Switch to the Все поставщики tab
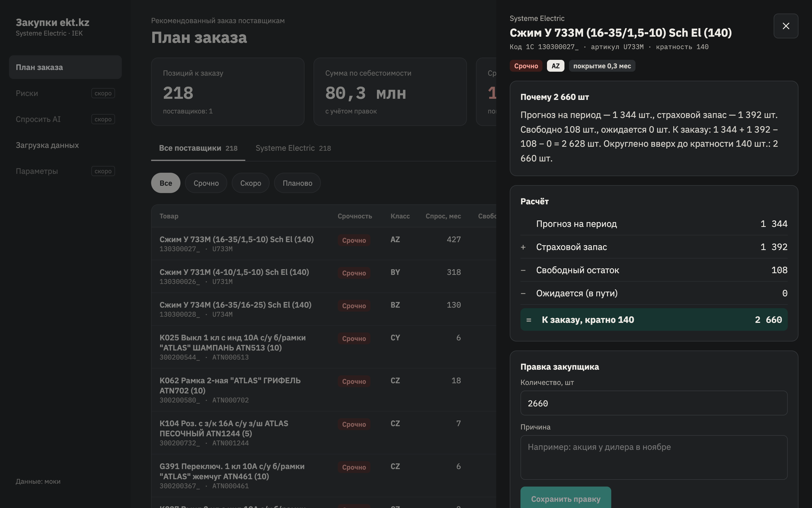Image resolution: width=812 pixels, height=508 pixels. [x=198, y=148]
